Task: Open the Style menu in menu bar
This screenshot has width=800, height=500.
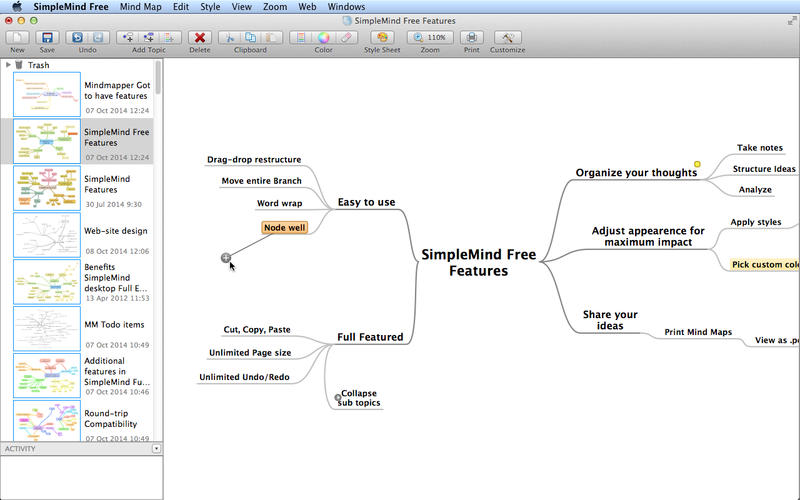Action: (x=210, y=6)
